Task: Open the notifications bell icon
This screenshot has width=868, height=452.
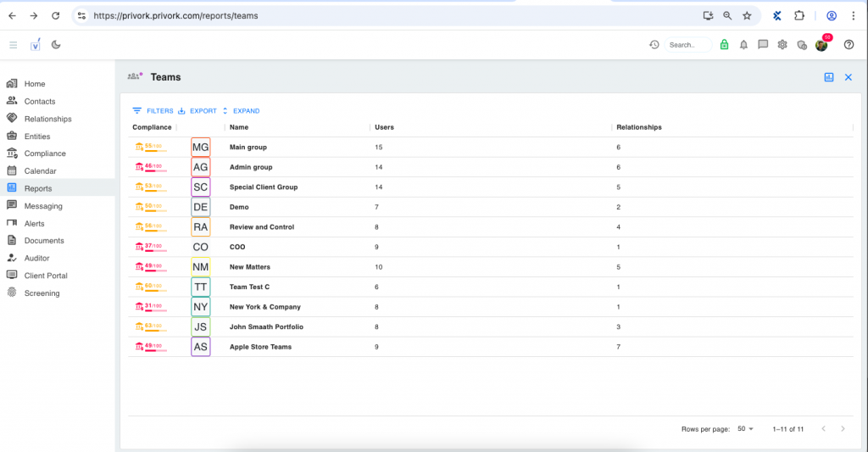Action: click(x=743, y=45)
